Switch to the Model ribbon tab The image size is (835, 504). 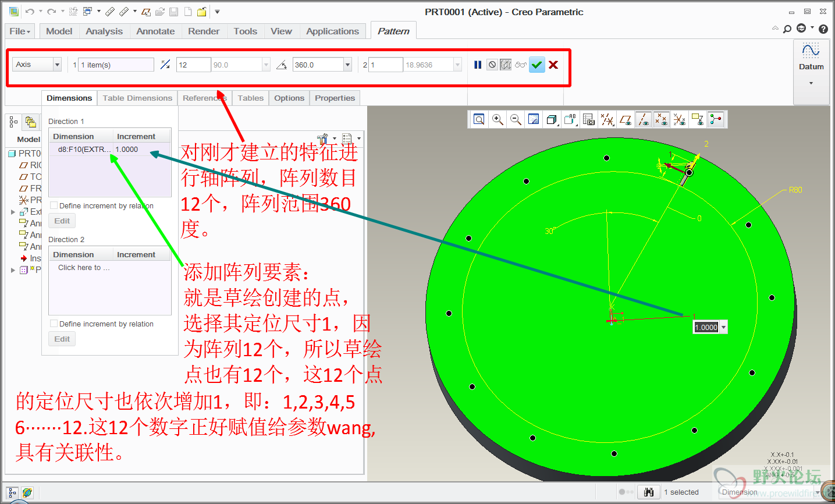coord(59,31)
